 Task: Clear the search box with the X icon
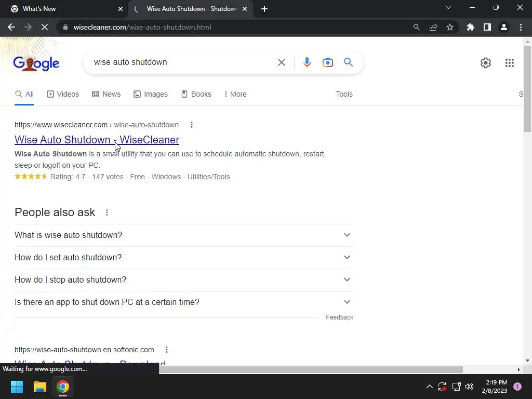click(281, 62)
